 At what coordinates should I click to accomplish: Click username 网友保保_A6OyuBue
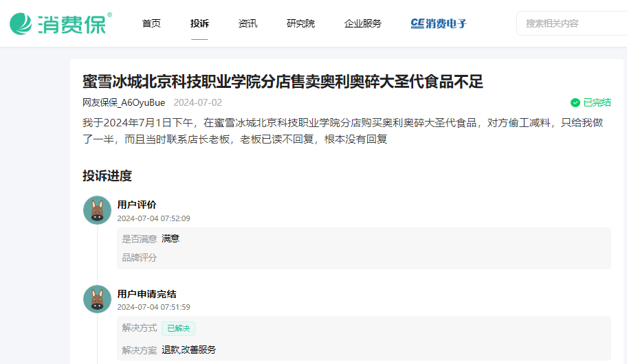point(124,103)
